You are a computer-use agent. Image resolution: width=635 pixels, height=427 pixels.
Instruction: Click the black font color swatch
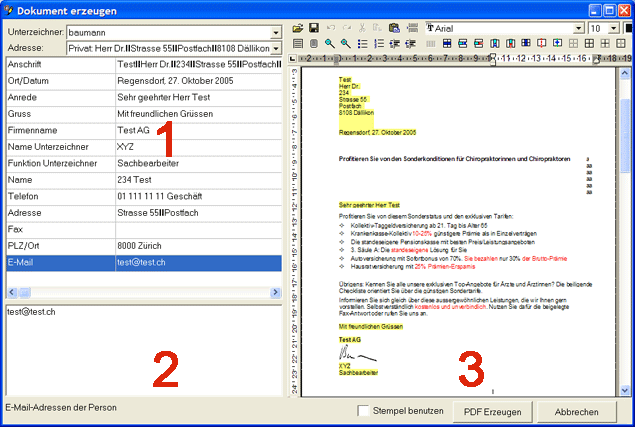629,28
